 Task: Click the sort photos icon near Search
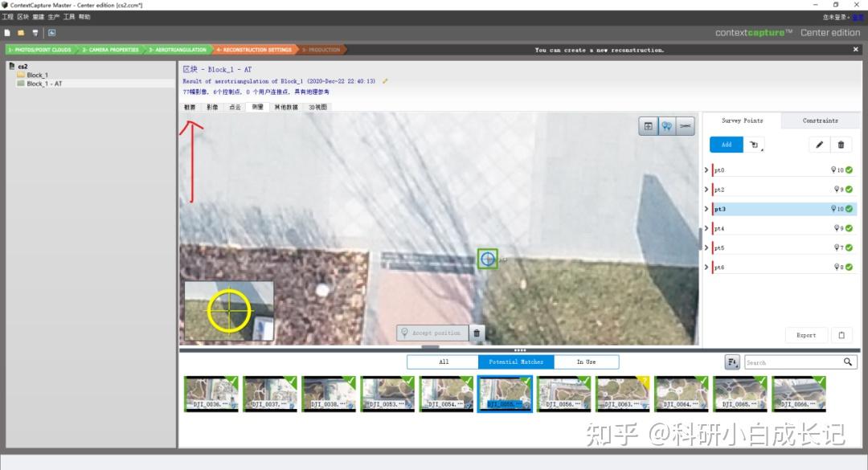(x=732, y=362)
